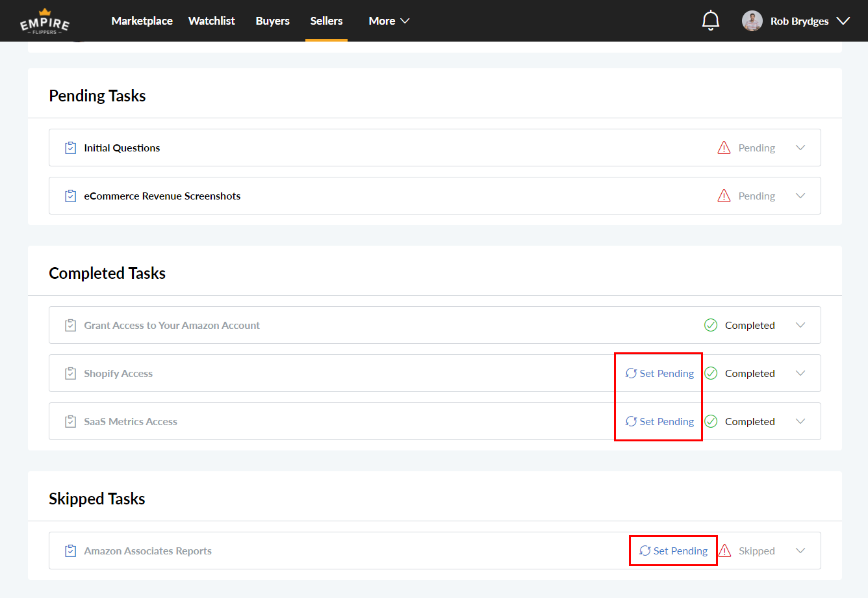Open the Watchlist page
The width and height of the screenshot is (868, 598).
[x=212, y=21]
